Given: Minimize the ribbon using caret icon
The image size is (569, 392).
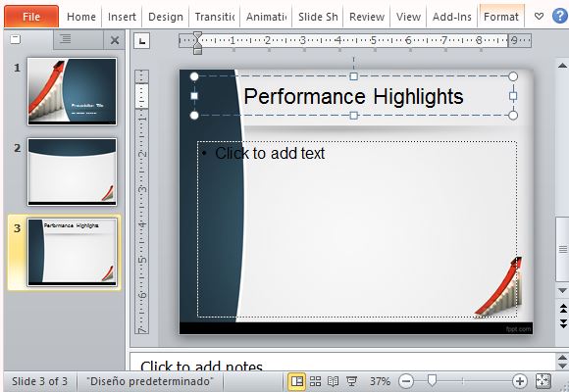Looking at the screenshot, I should coord(540,17).
